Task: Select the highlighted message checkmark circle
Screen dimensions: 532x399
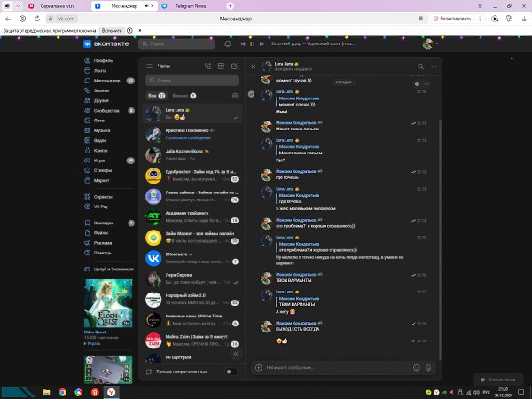Action: point(252,94)
